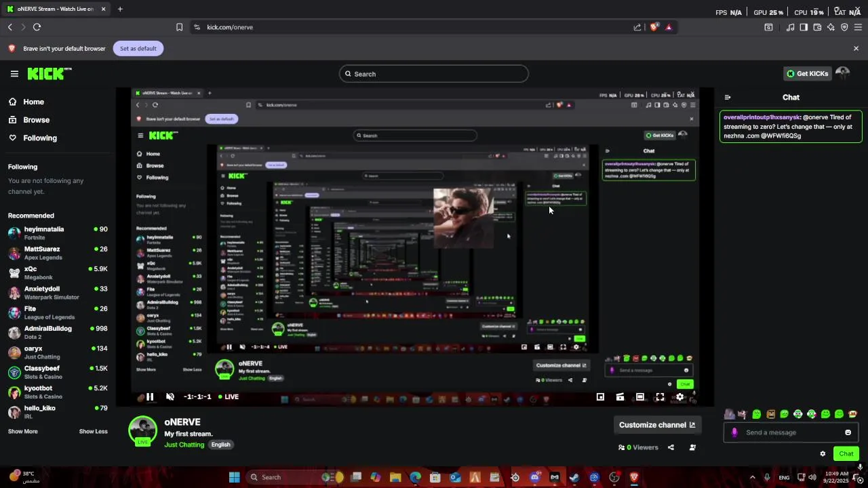This screenshot has width=868, height=488.
Task: Reload the page in Brave
Action: point(37,27)
